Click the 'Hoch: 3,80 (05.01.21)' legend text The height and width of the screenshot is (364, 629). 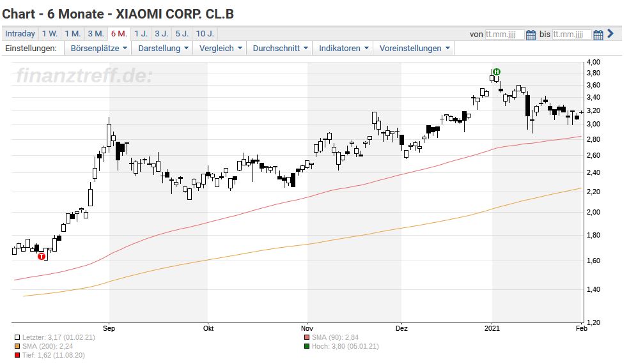pos(345,346)
